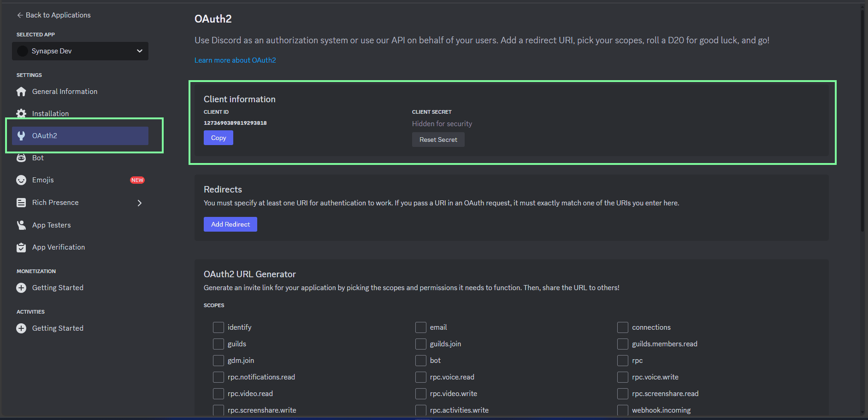Screen dimensions: 868x420
Task: Select the bot scope checkbox
Action: tap(421, 361)
